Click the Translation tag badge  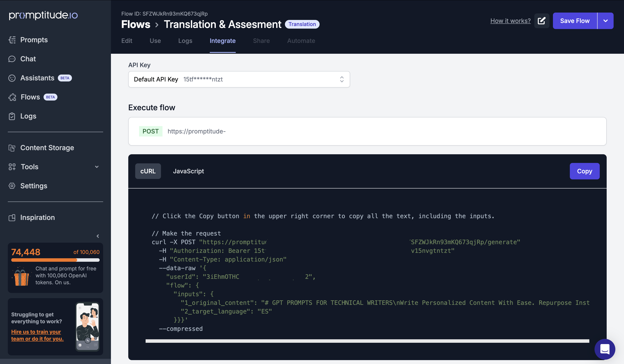[302, 24]
